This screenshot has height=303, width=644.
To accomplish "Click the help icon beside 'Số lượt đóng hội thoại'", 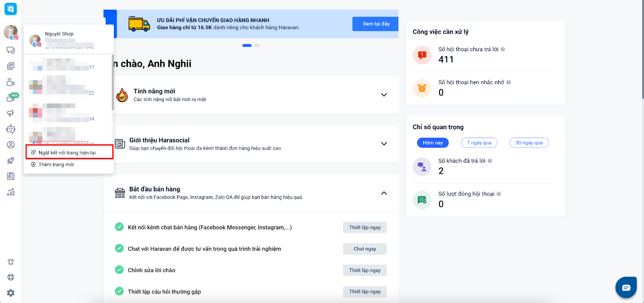I will point(499,194).
